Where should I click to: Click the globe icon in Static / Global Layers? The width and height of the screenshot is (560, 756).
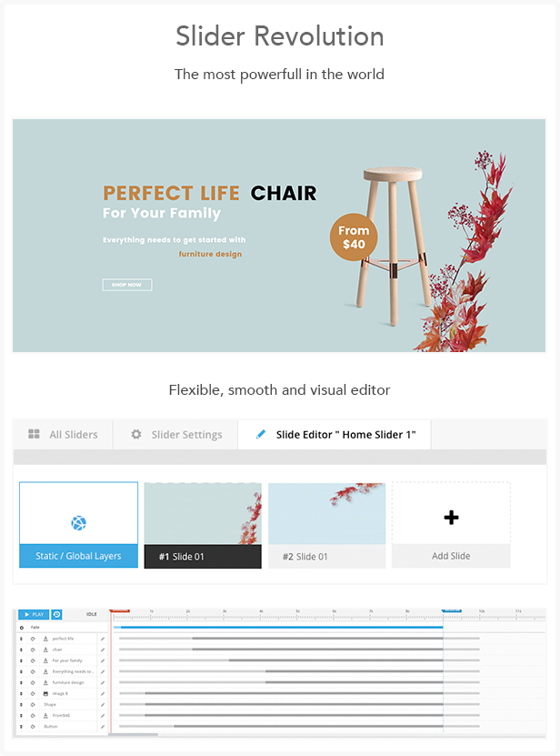[78, 522]
